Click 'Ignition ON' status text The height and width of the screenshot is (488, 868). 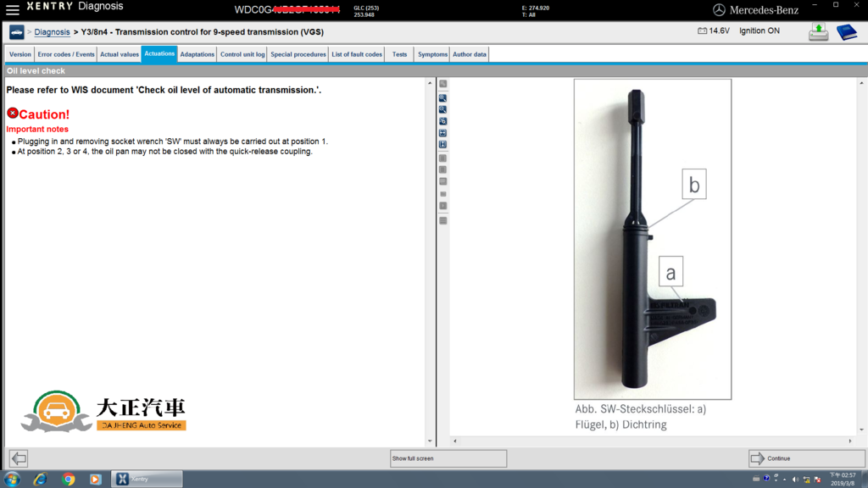[x=759, y=31]
